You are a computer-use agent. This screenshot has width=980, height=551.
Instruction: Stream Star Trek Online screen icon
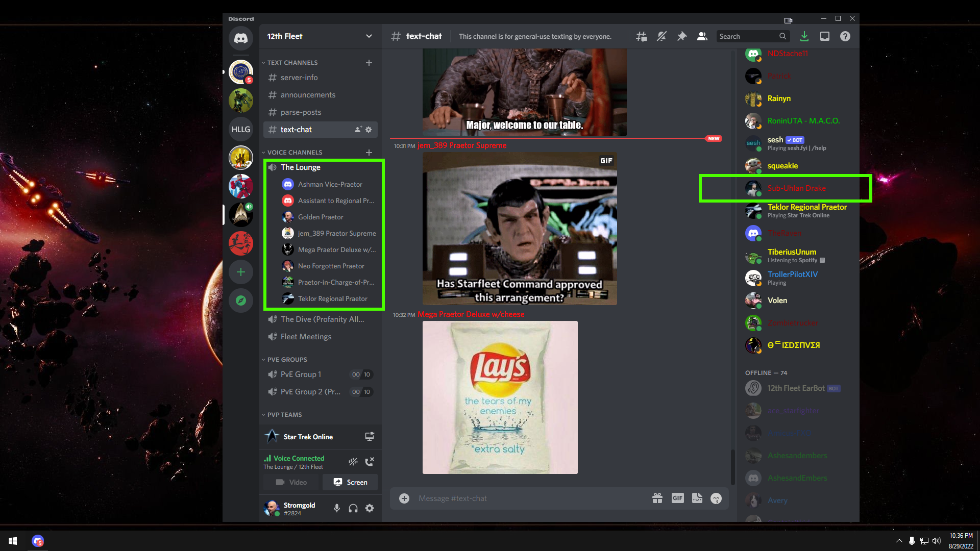point(370,437)
